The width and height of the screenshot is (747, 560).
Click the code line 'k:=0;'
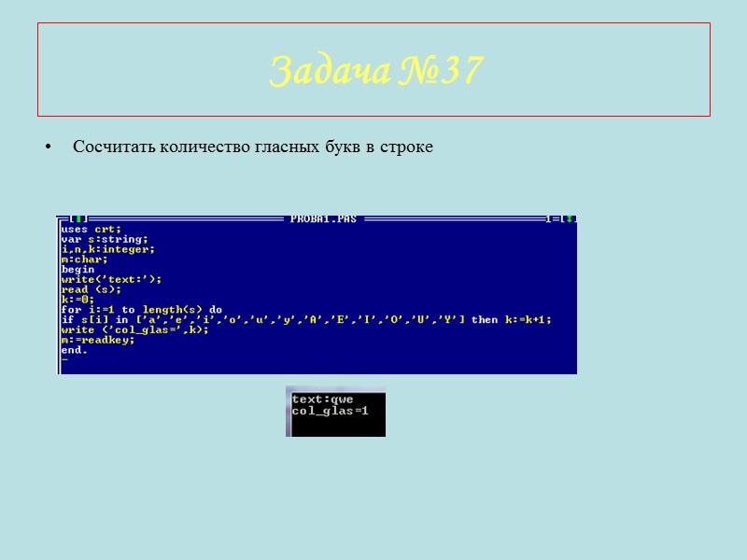click(78, 300)
